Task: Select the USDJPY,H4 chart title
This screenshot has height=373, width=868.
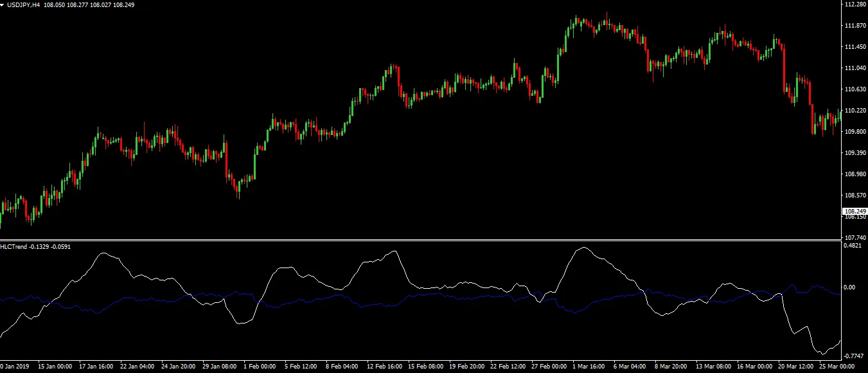Action: click(24, 5)
